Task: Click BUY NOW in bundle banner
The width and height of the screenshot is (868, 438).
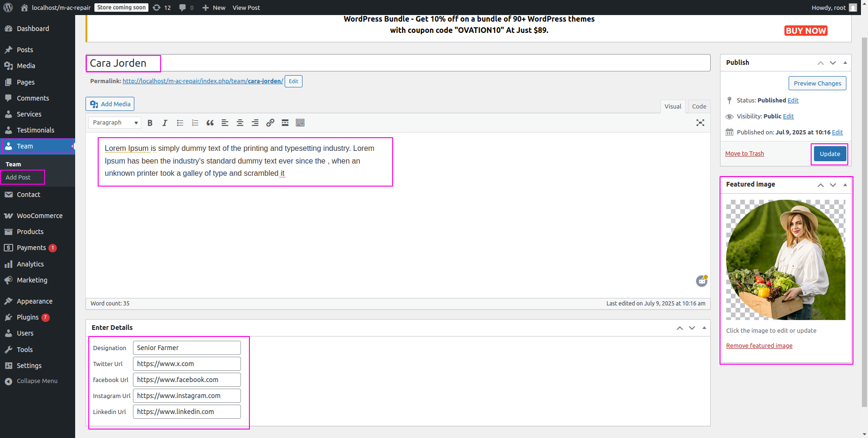Action: click(x=806, y=31)
